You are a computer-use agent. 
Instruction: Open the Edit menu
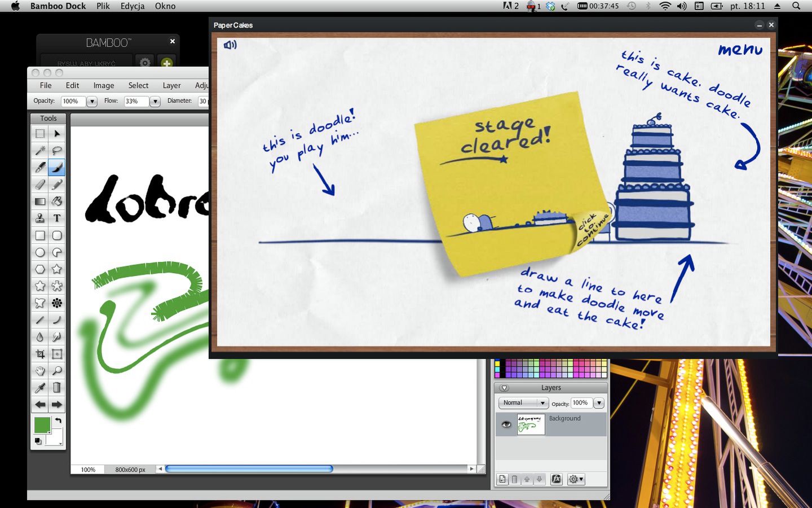(x=72, y=85)
